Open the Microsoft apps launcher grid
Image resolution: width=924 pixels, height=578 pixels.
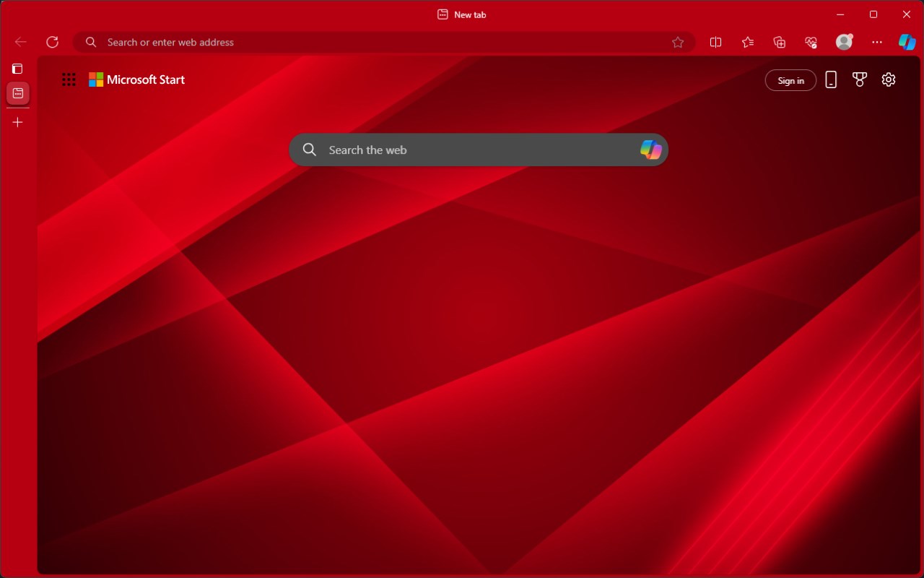point(69,79)
